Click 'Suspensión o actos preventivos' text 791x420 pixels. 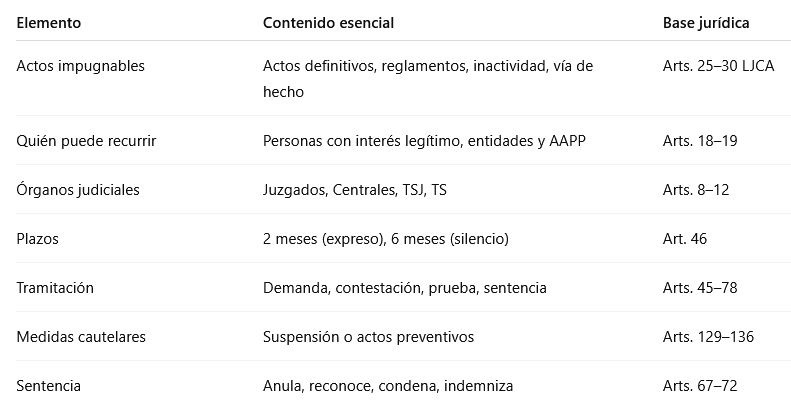click(368, 337)
